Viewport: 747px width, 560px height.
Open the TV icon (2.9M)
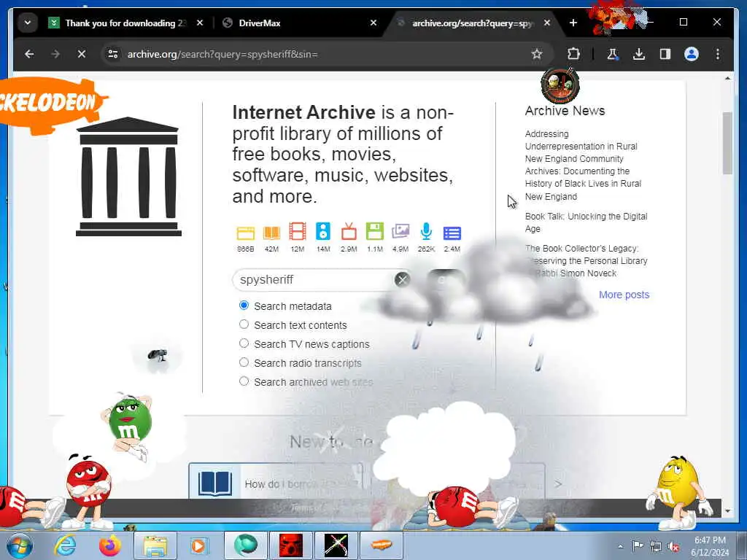coord(349,231)
